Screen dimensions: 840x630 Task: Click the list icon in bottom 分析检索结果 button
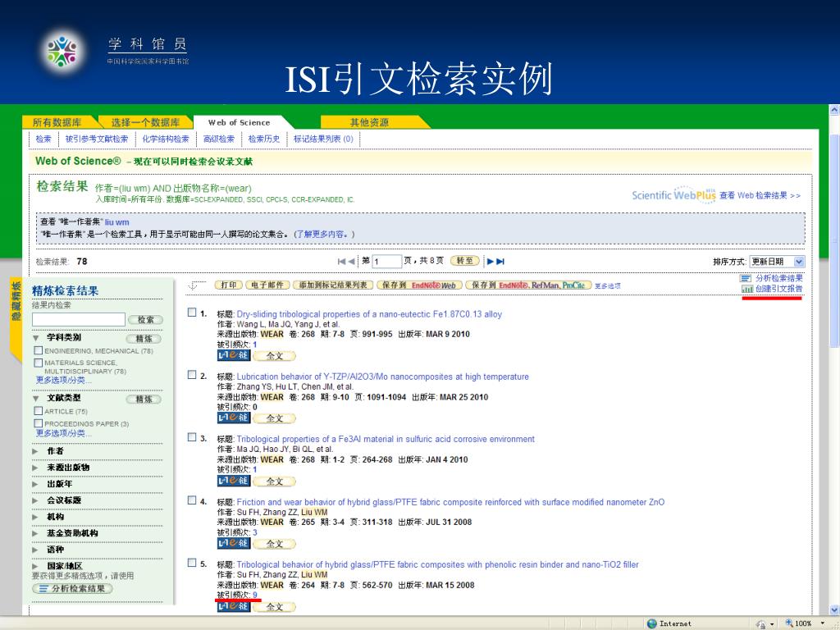coord(44,589)
